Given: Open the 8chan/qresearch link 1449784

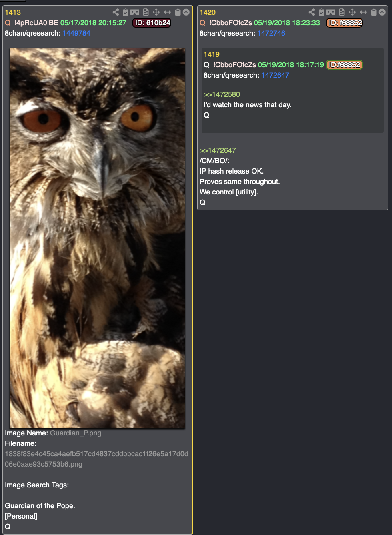Looking at the screenshot, I should 76,33.
